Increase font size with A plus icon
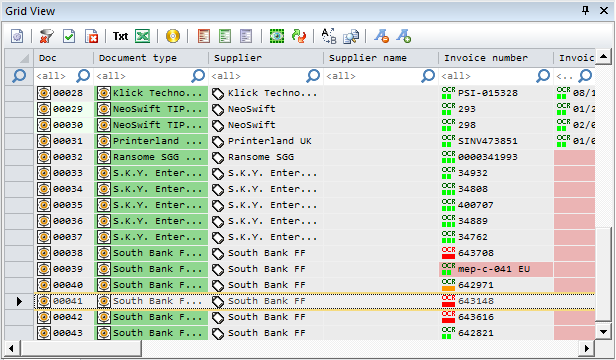Screen dimensions: 616x360 coord(403,37)
